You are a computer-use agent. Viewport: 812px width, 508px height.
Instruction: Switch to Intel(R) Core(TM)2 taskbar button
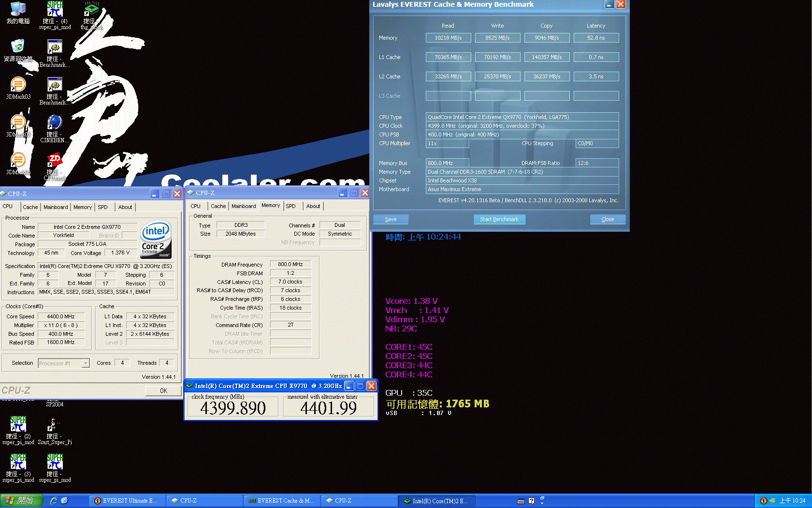click(x=437, y=501)
